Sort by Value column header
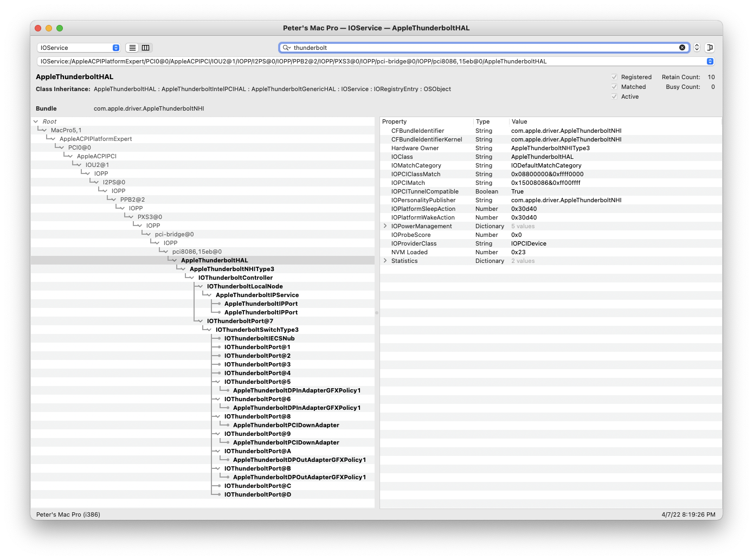This screenshot has height=560, width=753. pyautogui.click(x=615, y=121)
